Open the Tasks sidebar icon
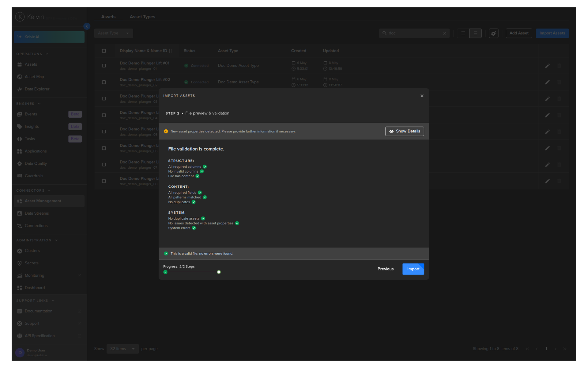588x368 pixels. tap(20, 139)
